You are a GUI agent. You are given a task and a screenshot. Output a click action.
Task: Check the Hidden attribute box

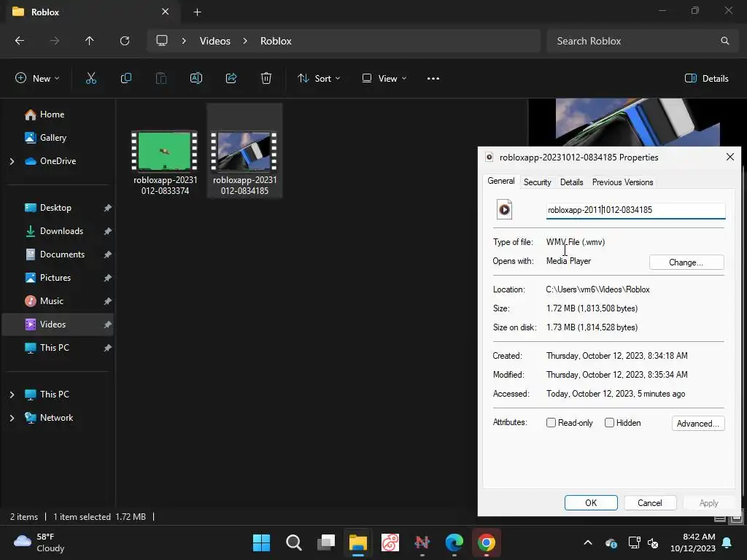point(609,423)
